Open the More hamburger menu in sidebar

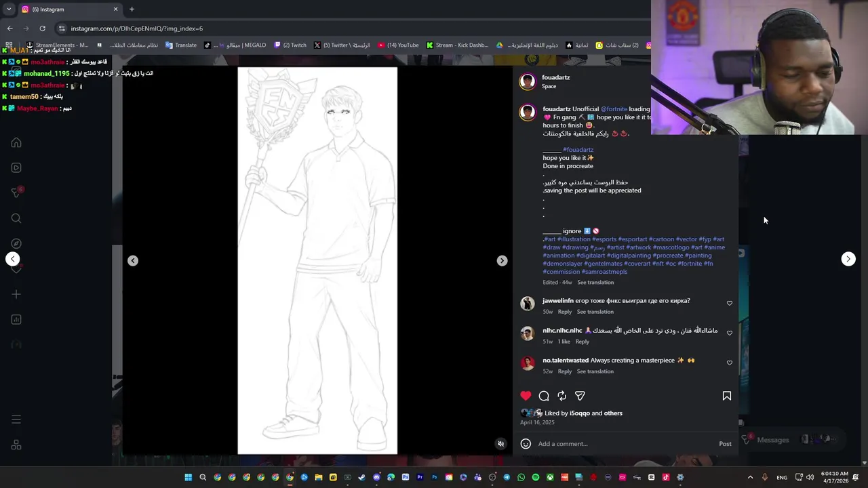(x=16, y=420)
